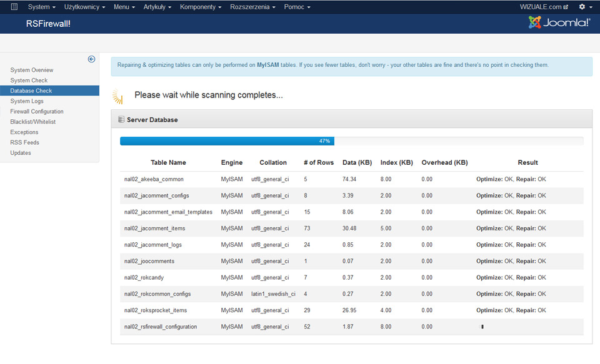Click the result for nal02_akeeba_common

511,179
